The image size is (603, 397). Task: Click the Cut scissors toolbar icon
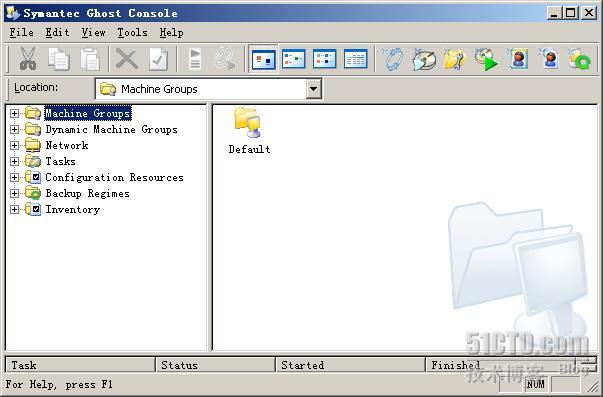27,58
